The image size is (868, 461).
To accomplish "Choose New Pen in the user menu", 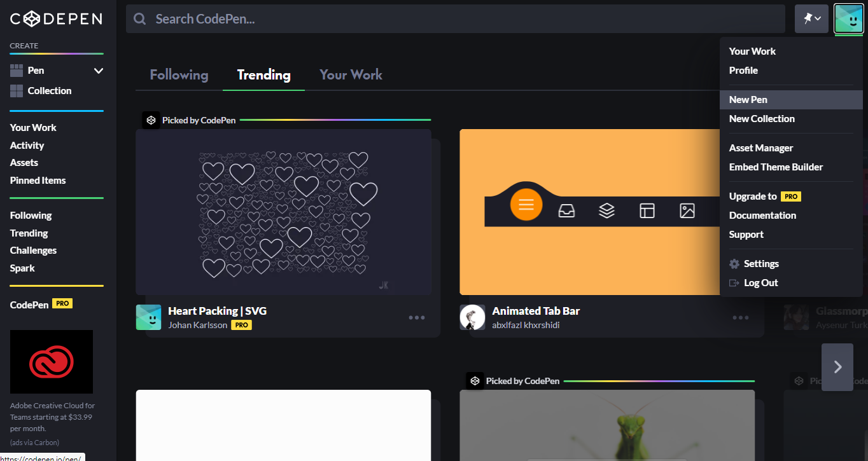I will (791, 100).
